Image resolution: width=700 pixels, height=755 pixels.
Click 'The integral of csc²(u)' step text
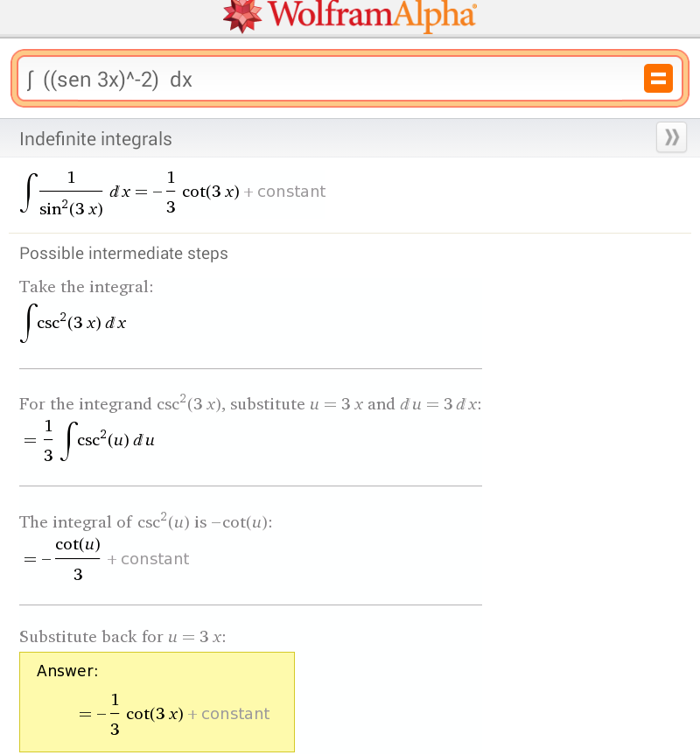(145, 522)
